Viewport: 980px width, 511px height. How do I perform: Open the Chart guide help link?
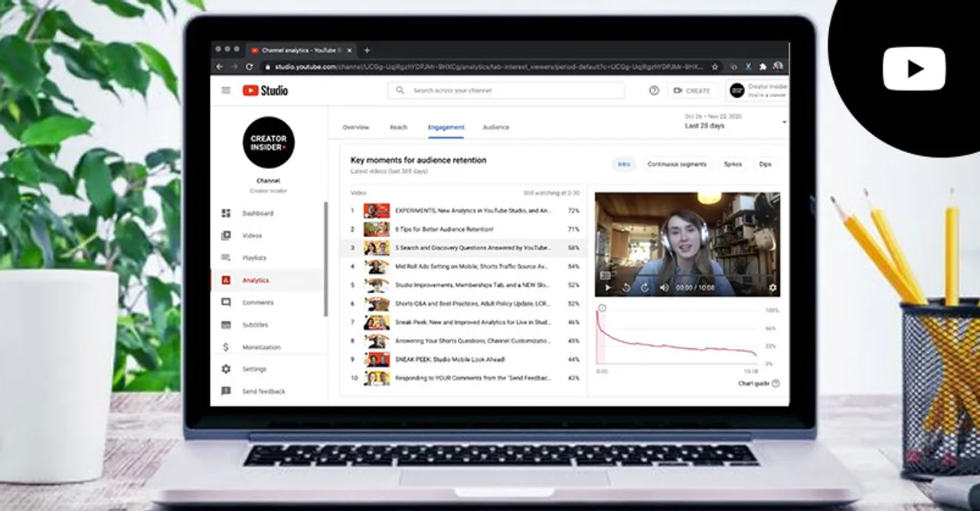[x=759, y=383]
